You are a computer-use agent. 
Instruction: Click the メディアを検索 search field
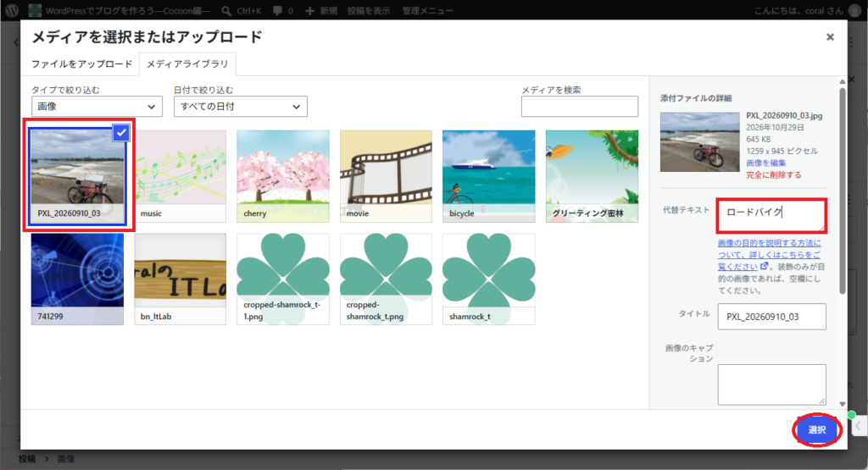click(579, 106)
